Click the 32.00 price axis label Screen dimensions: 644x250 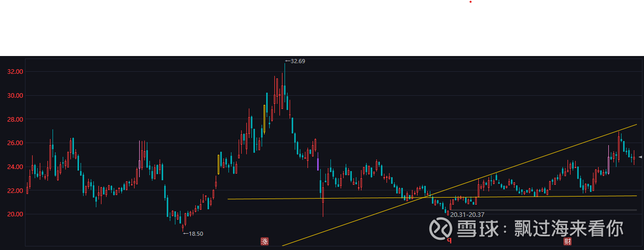[15, 72]
